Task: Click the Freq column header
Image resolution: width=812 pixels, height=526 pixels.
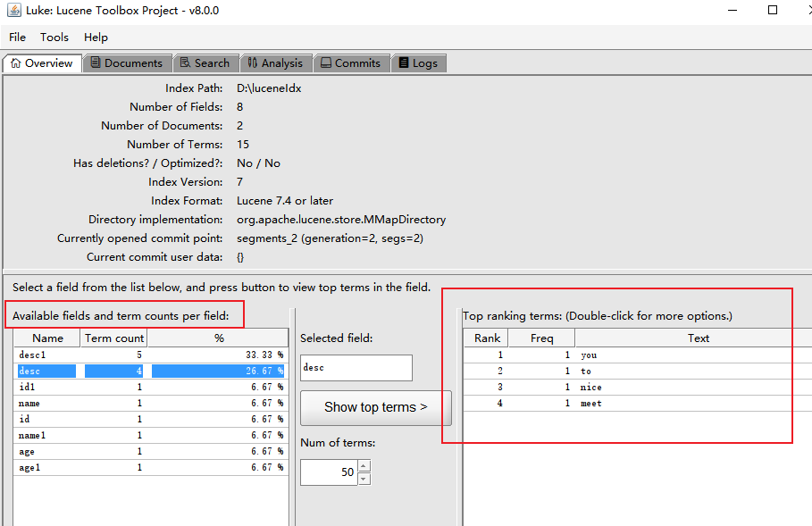Action: pos(541,338)
